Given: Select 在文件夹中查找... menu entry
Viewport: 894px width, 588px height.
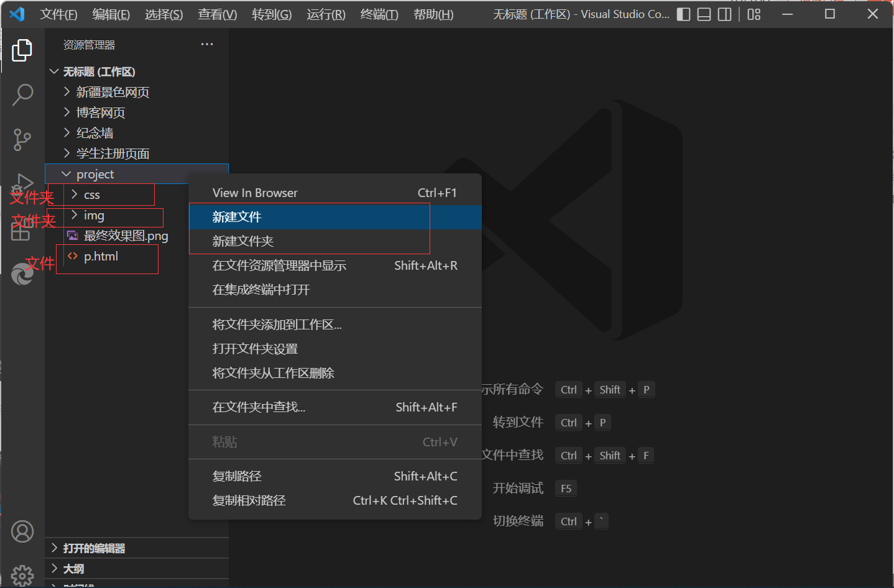Looking at the screenshot, I should 335,407.
